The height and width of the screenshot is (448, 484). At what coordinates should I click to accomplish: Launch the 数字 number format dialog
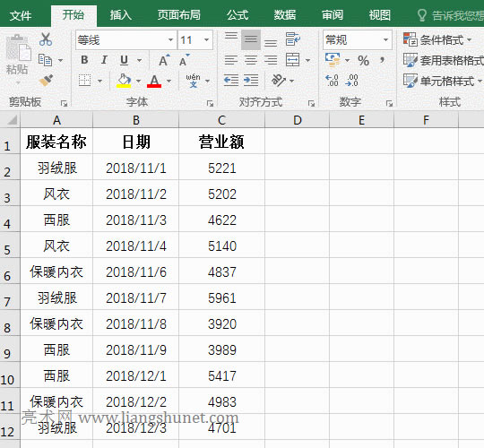click(389, 103)
